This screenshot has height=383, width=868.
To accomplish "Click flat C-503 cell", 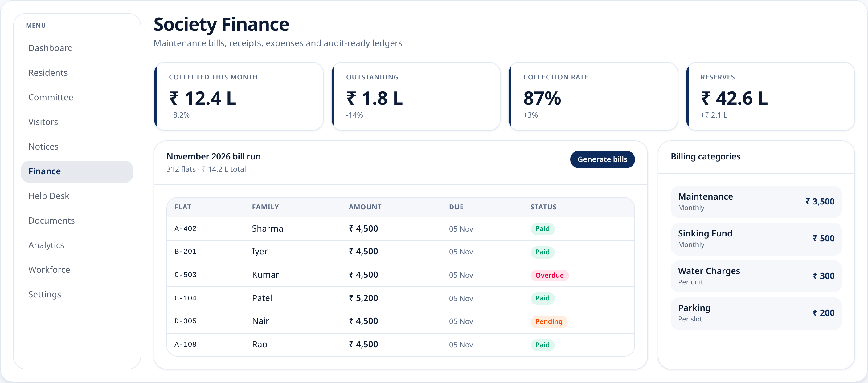I will tap(185, 275).
